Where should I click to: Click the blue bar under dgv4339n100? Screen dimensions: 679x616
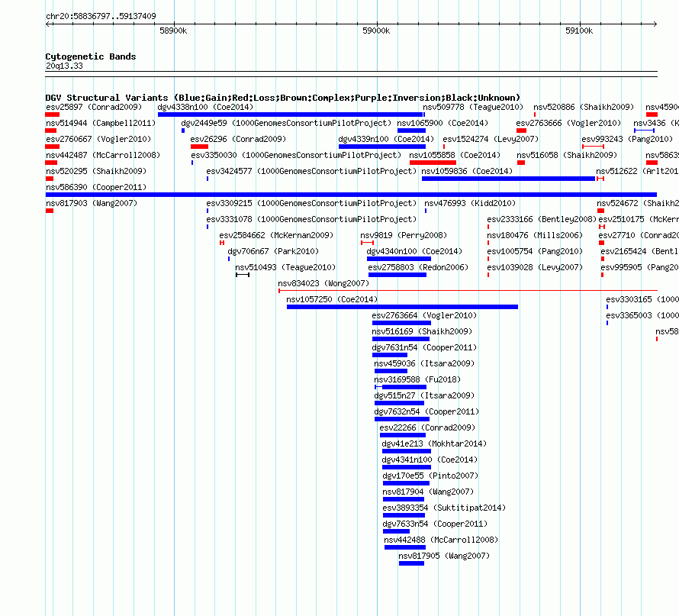pyautogui.click(x=382, y=147)
